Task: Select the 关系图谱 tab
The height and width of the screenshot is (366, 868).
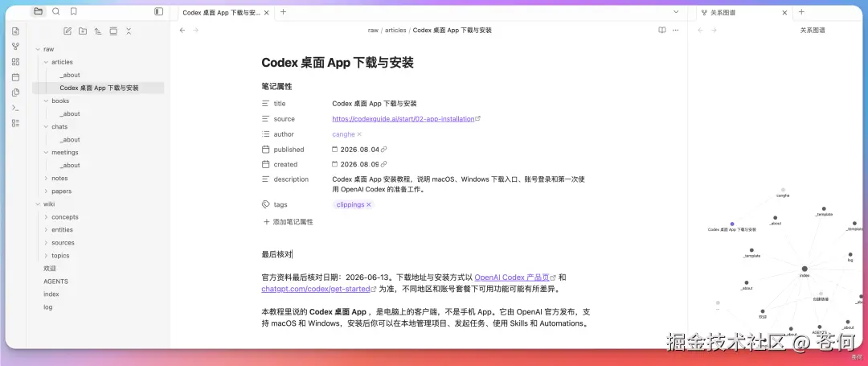Action: coord(723,12)
